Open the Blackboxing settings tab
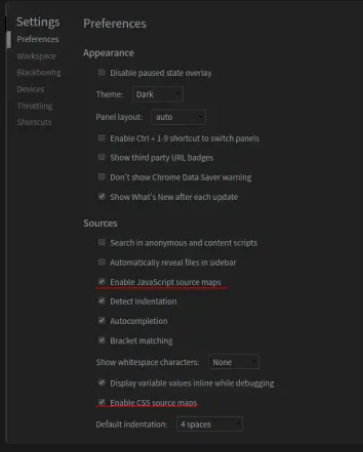Image resolution: width=363 pixels, height=452 pixels. (39, 73)
